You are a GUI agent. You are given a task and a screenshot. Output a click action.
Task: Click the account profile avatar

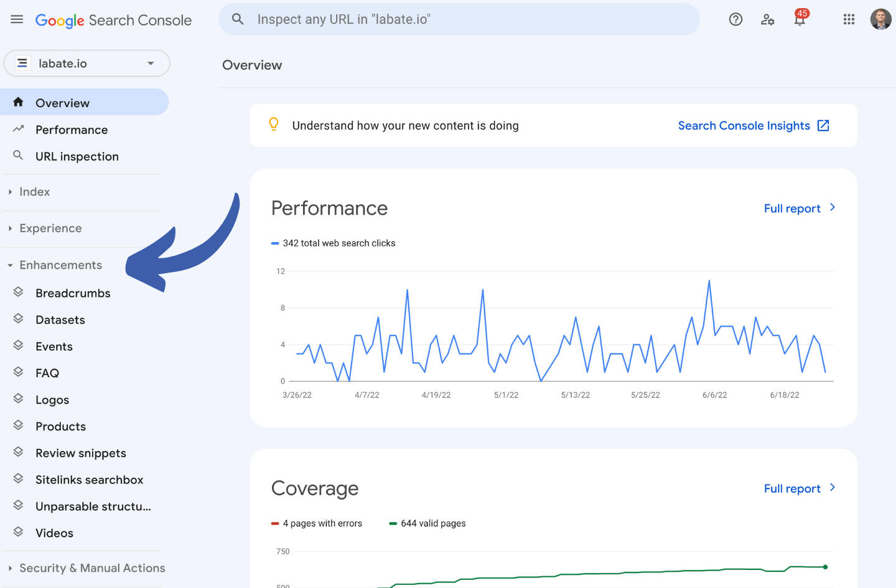(880, 19)
